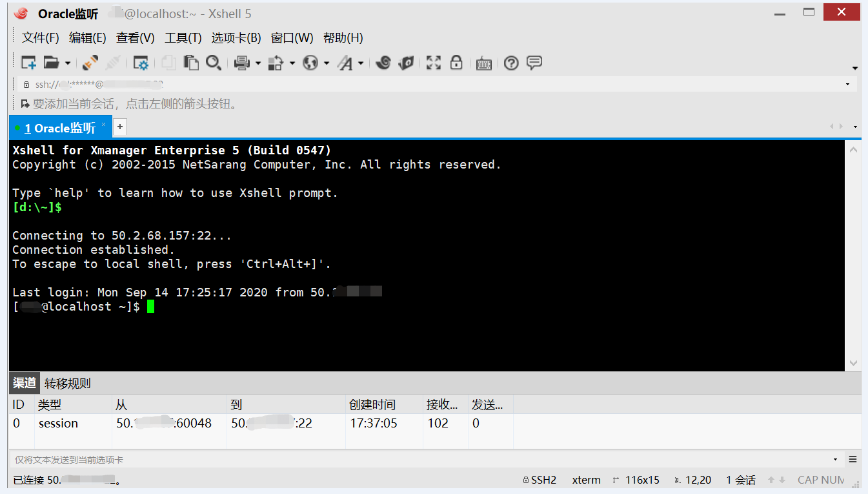This screenshot has width=868, height=494.
Task: Open the 选项卡(B) menu
Action: (x=236, y=38)
